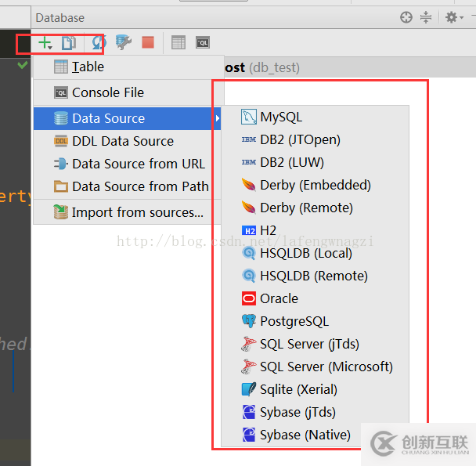The width and height of the screenshot is (476, 466).
Task: Click the Duplicate data source icon
Action: point(69,43)
